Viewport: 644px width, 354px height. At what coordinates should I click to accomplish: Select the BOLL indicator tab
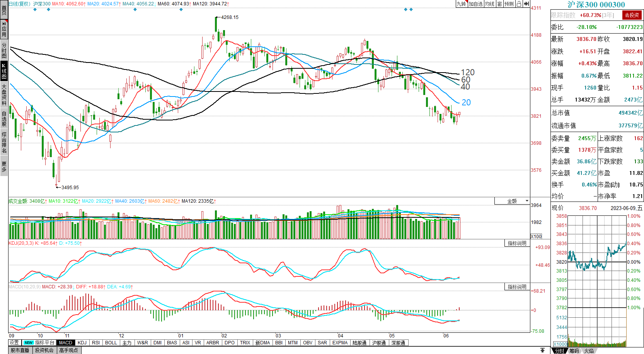coord(111,342)
